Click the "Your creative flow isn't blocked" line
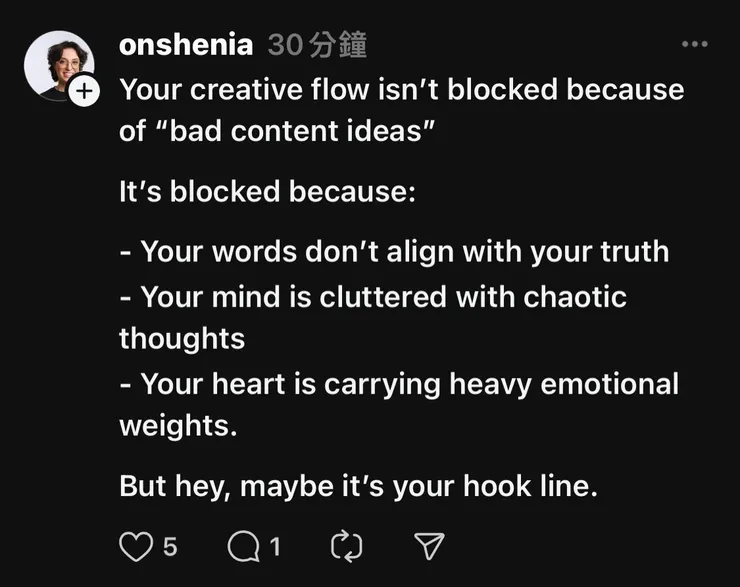The height and width of the screenshot is (587, 740). click(402, 89)
